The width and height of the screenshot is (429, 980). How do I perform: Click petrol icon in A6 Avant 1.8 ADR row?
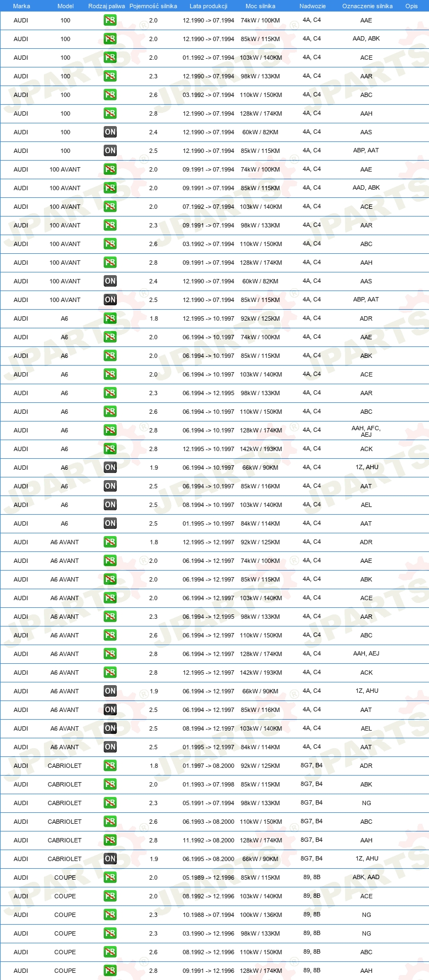[110, 542]
